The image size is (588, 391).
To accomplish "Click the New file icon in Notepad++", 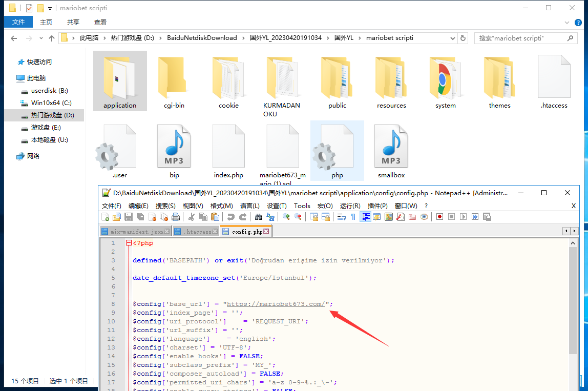I will (106, 217).
